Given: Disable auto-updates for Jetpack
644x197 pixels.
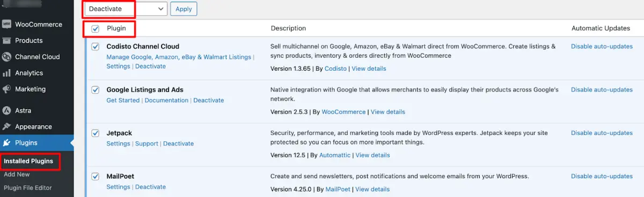Looking at the screenshot, I should pyautogui.click(x=602, y=133).
